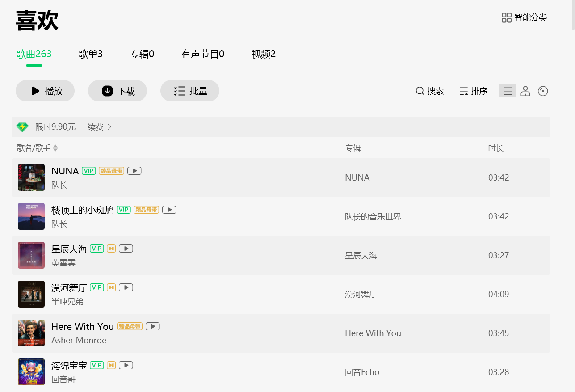Viewport: 575px width, 392px height.
Task: Open the artist 队长 under NUNA
Action: 59,185
